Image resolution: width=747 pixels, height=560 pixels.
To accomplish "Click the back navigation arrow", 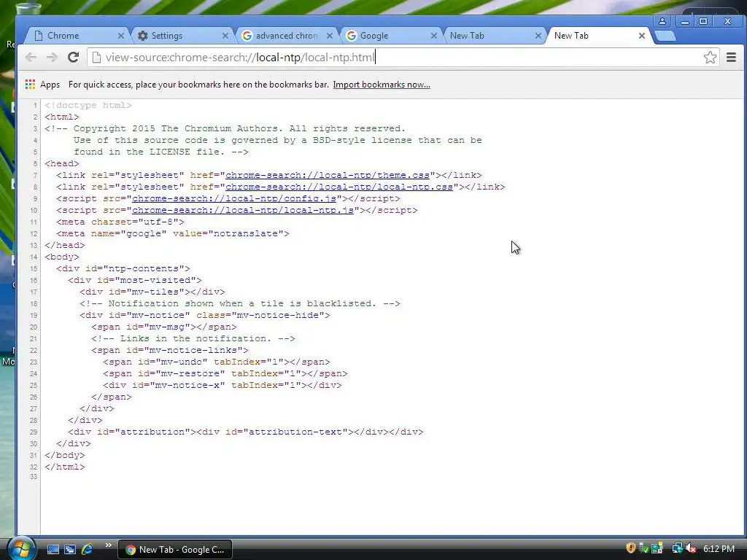I will (x=31, y=58).
